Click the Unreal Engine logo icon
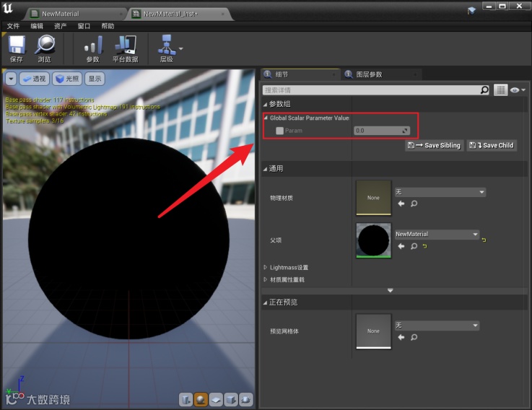This screenshot has height=410, width=532. 7,9
